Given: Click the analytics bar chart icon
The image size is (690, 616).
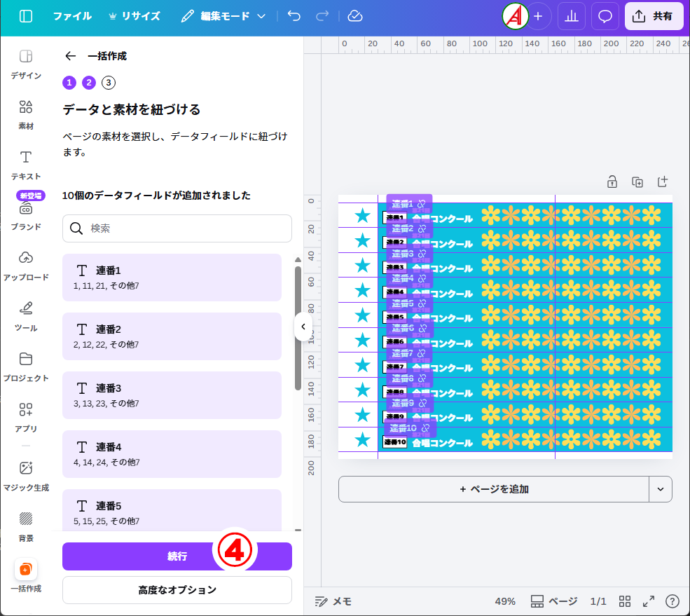Looking at the screenshot, I should click(572, 16).
